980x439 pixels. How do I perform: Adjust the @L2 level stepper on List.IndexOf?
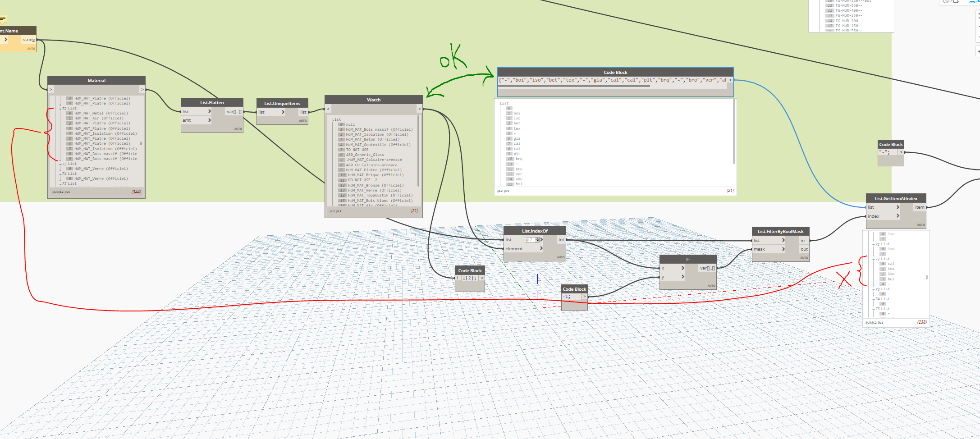pos(537,240)
